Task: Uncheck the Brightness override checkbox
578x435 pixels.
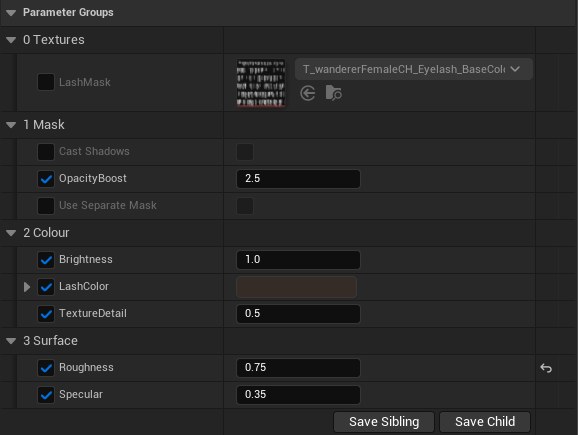Action: point(46,260)
